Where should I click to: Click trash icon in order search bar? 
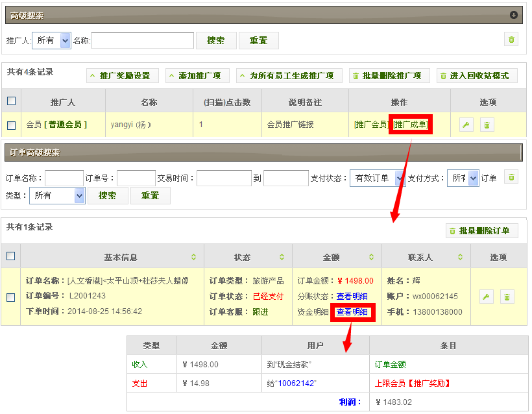pos(511,178)
